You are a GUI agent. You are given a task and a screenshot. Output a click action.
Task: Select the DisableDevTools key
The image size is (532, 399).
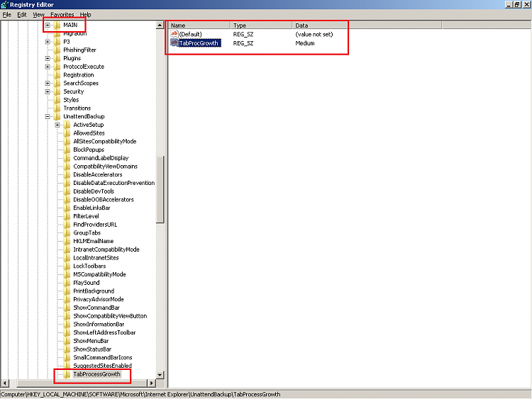coord(94,191)
